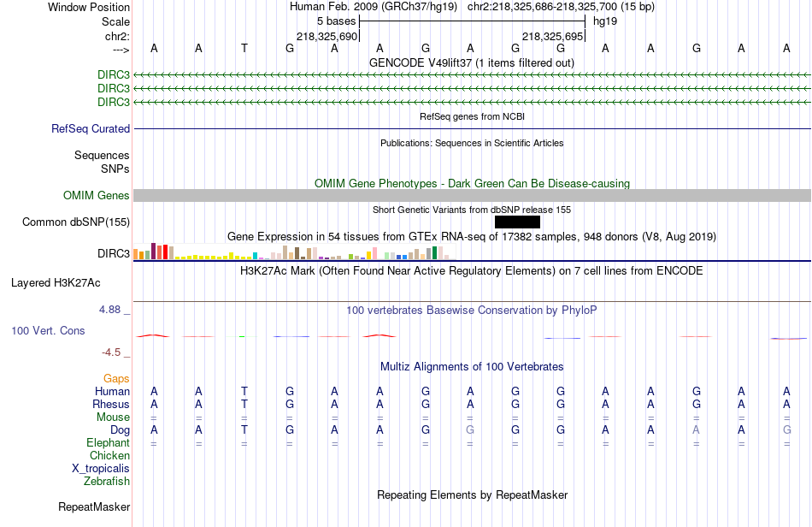812x527 pixels.
Task: Click the Zebrafish species label
Action: point(107,482)
